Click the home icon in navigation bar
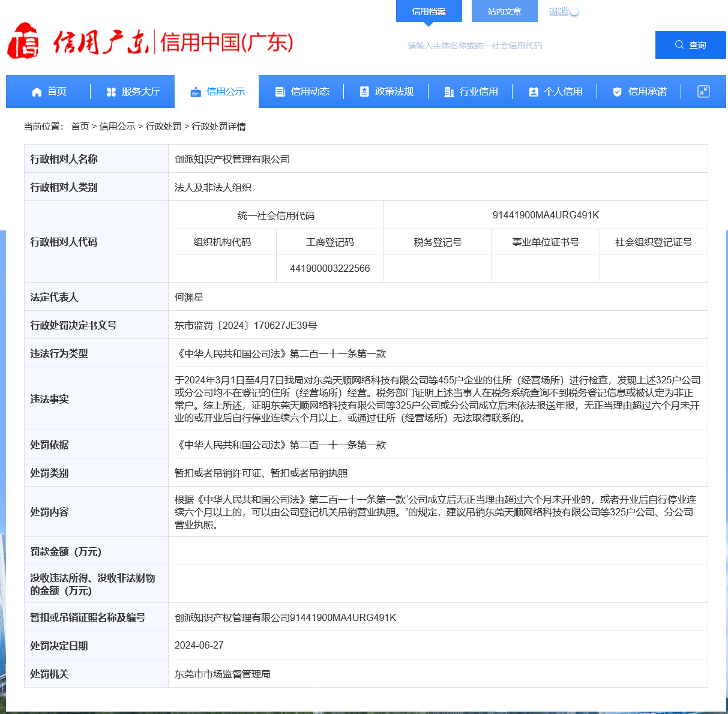This screenshot has width=728, height=714. (x=37, y=92)
